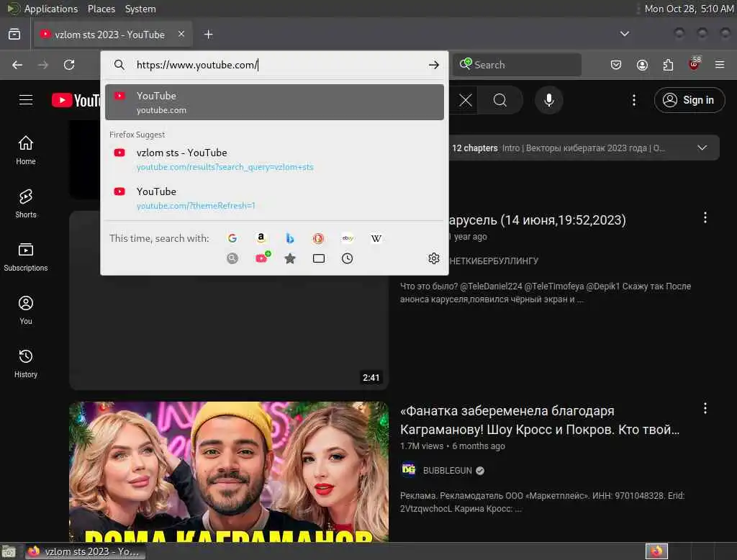Open options menu for карусель video
Image resolution: width=737 pixels, height=560 pixels.
(705, 217)
